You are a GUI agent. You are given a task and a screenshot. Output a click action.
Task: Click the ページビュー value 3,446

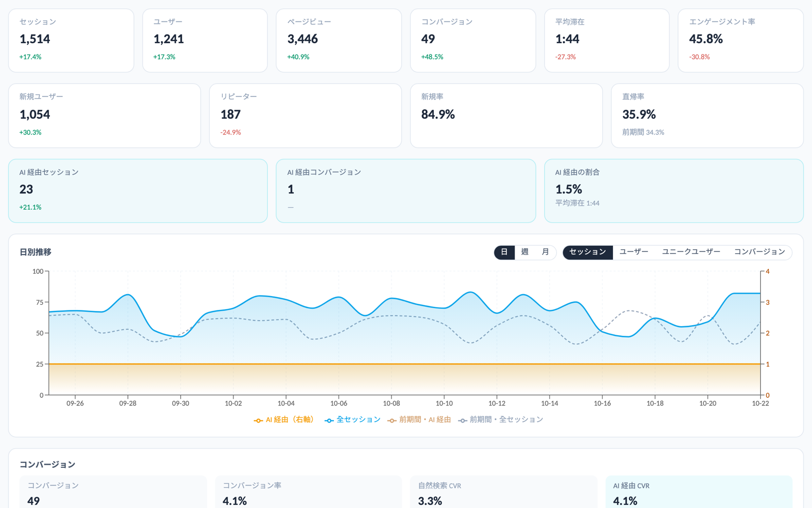pos(303,39)
